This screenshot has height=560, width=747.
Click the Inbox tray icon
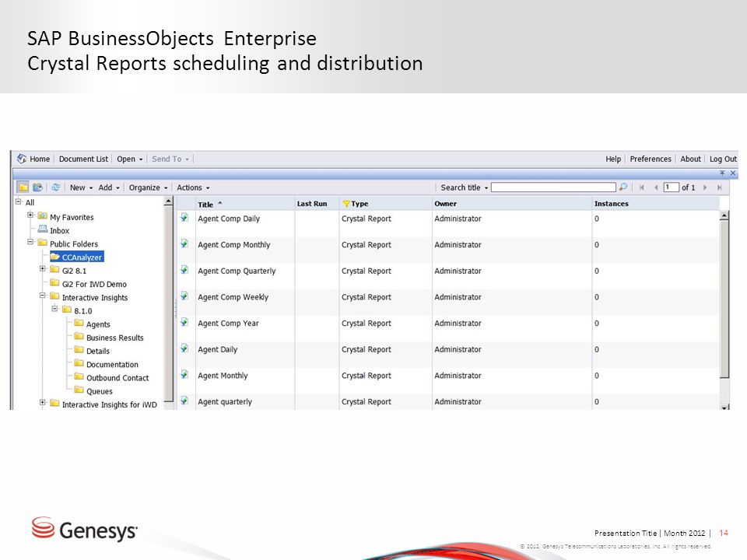click(x=42, y=229)
